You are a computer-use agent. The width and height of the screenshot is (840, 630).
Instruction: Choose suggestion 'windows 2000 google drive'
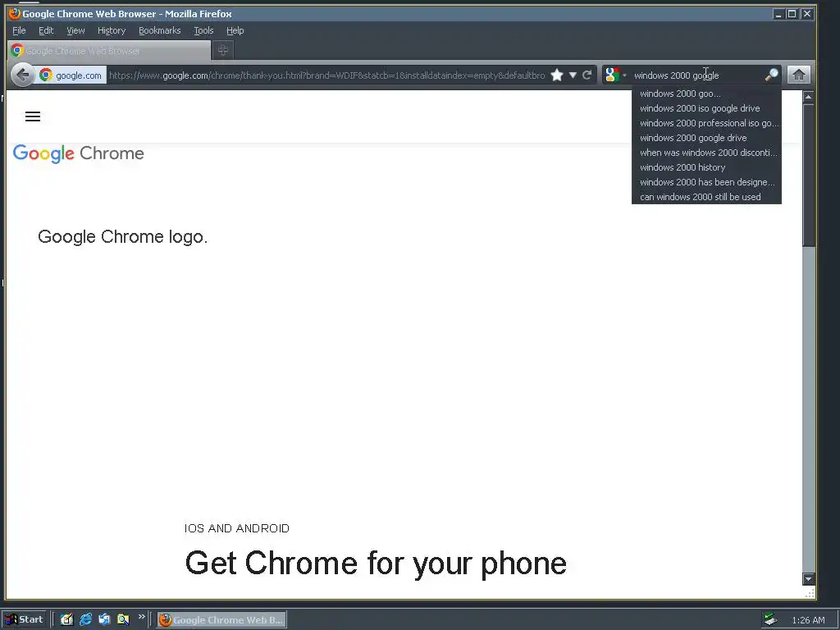click(706, 138)
